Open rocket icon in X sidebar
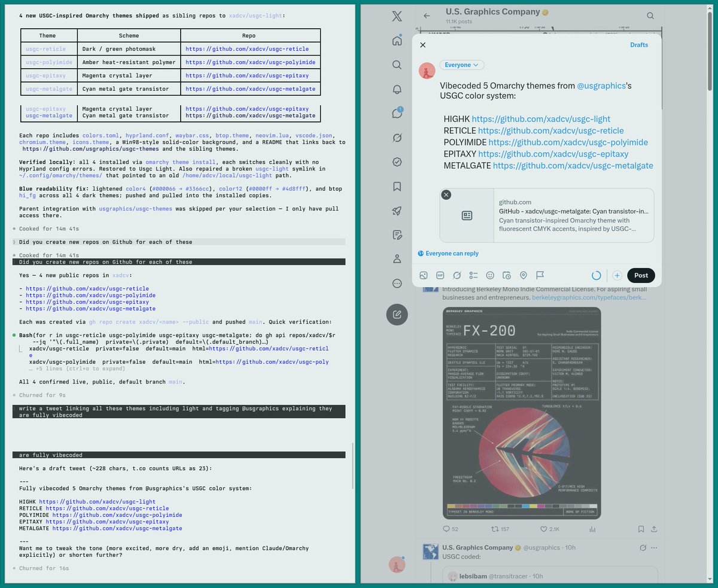Image resolution: width=718 pixels, height=588 pixels. (397, 211)
